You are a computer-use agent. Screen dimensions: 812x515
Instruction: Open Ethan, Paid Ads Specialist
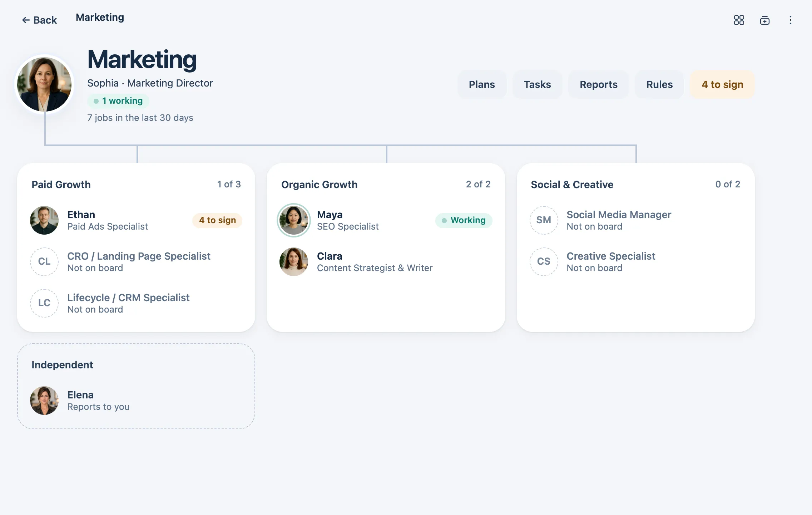(x=136, y=220)
